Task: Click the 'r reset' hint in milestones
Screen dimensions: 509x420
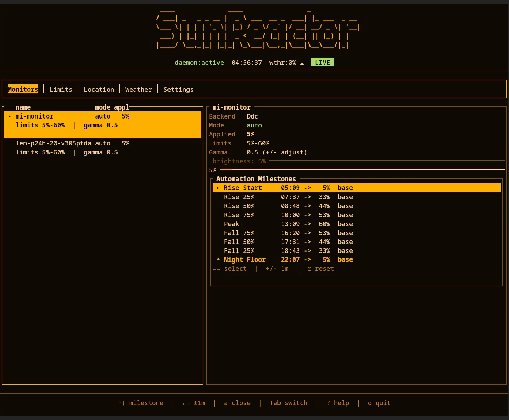Action: 320,268
